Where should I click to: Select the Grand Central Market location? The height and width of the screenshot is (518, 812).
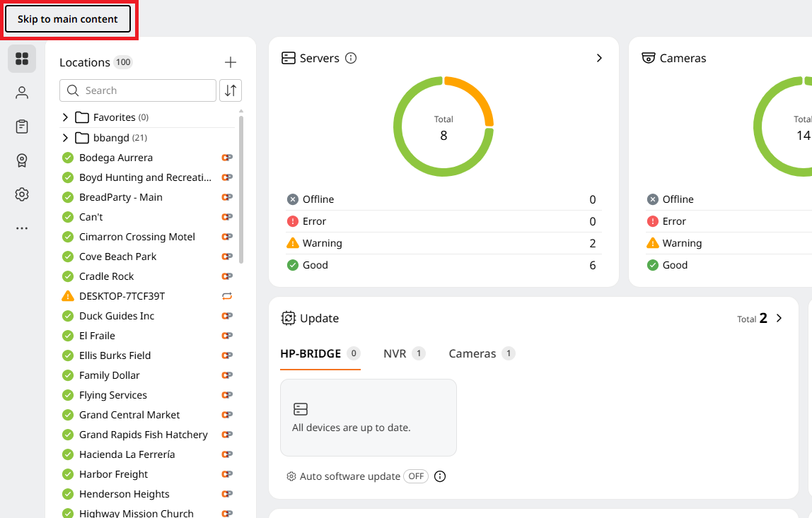pos(129,415)
